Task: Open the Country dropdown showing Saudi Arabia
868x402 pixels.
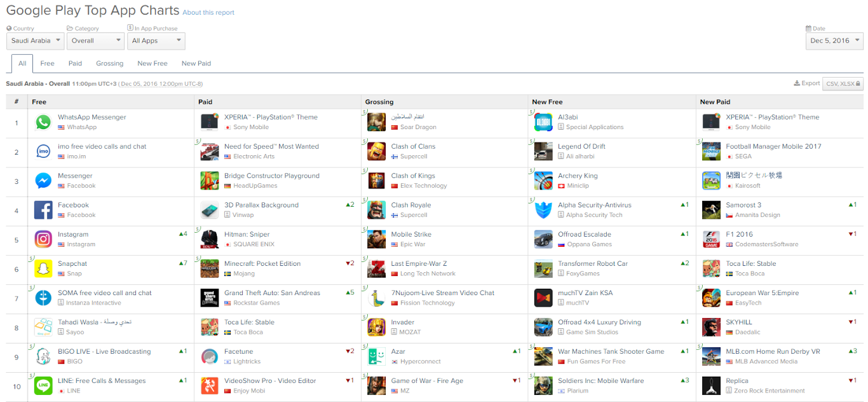Action: pos(36,41)
